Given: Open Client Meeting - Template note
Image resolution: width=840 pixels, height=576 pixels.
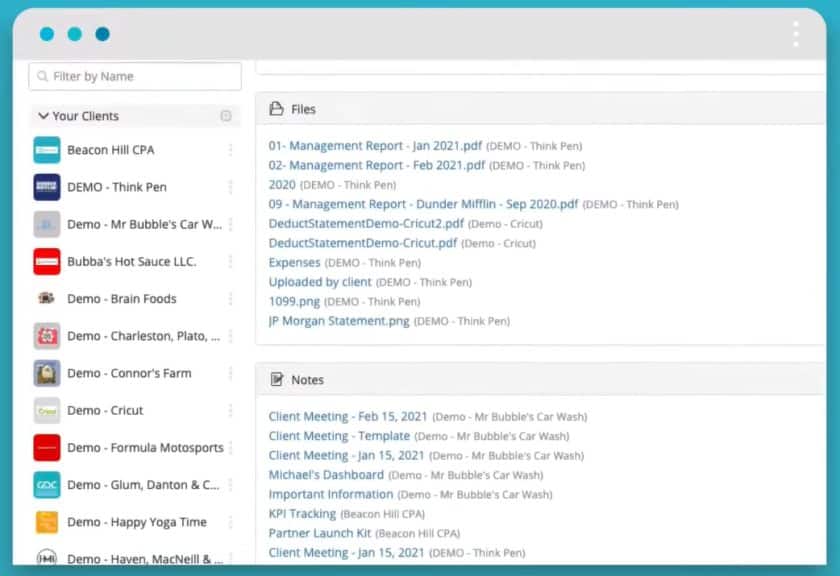Looking at the screenshot, I should [339, 436].
